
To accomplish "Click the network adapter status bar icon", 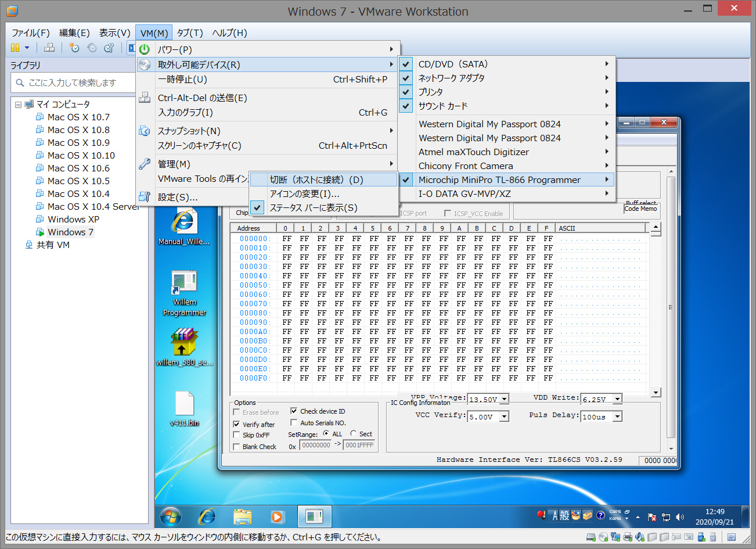I will [615, 537].
